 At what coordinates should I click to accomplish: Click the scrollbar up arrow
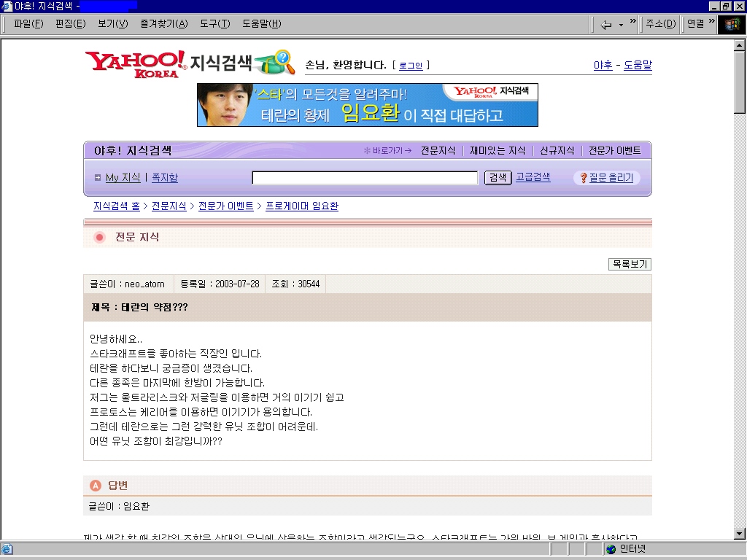coord(740,45)
